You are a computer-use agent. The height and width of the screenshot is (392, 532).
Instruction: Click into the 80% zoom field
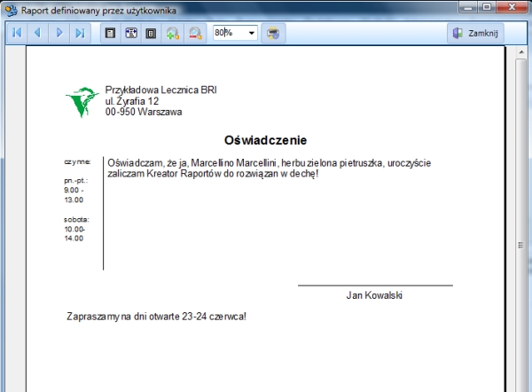point(230,33)
